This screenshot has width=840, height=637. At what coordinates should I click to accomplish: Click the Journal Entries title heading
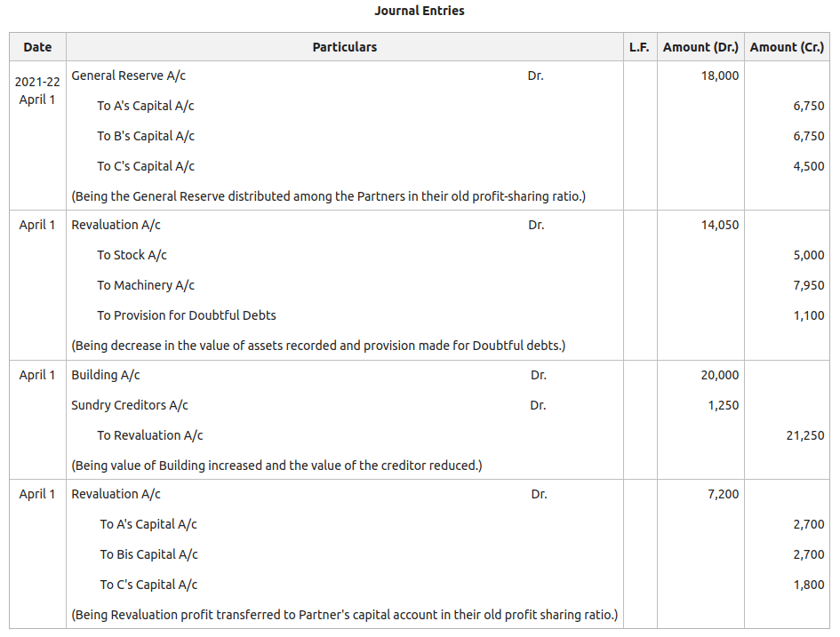click(420, 11)
